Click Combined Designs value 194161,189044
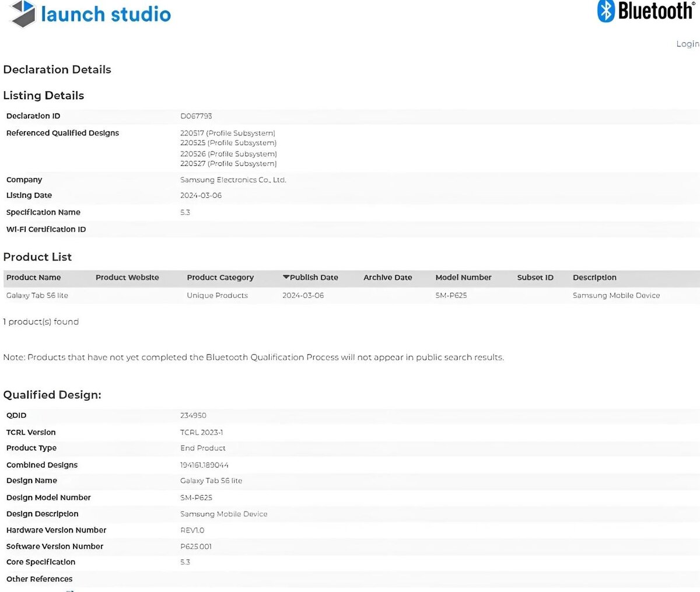 [204, 465]
